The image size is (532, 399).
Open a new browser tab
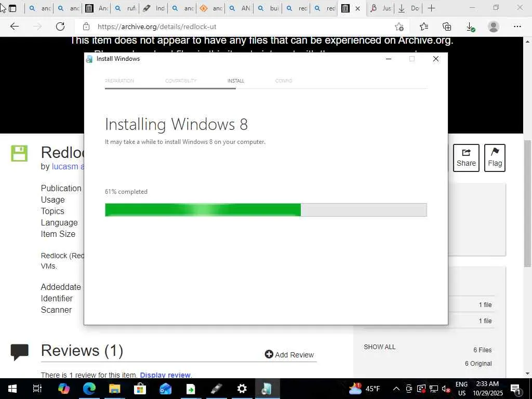pyautogui.click(x=431, y=8)
